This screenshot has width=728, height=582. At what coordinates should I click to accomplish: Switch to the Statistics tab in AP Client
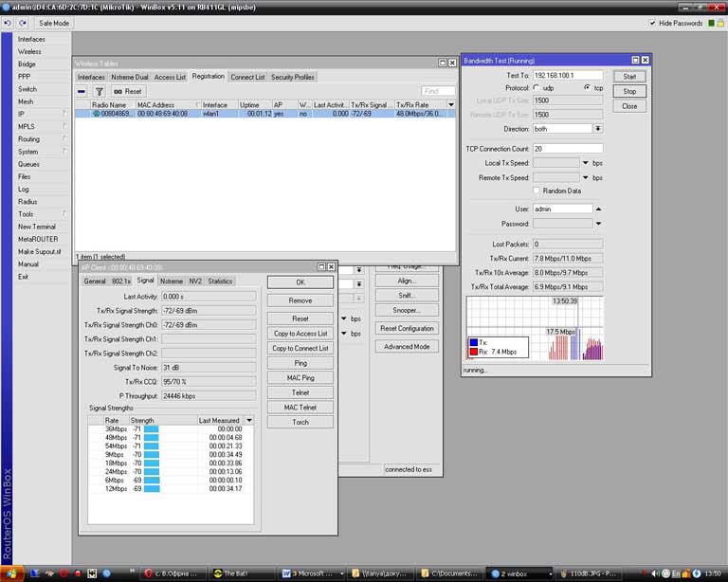[220, 281]
